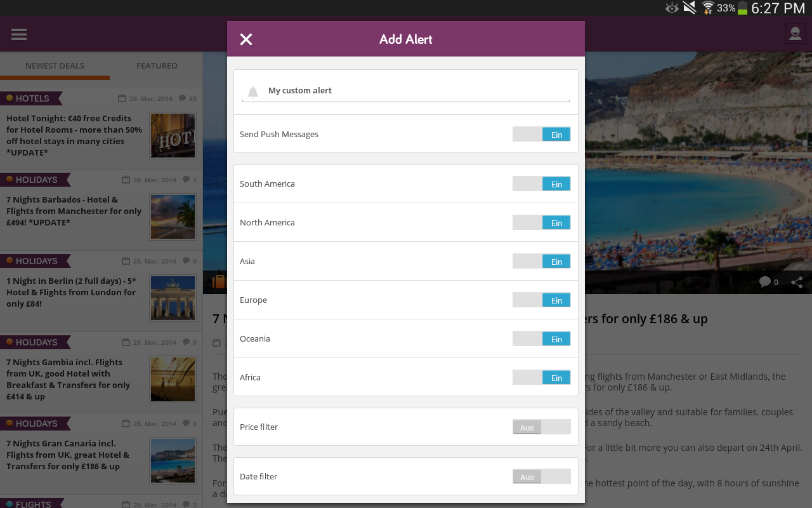Open the hamburger navigation menu
Image resolution: width=812 pixels, height=508 pixels.
point(19,34)
